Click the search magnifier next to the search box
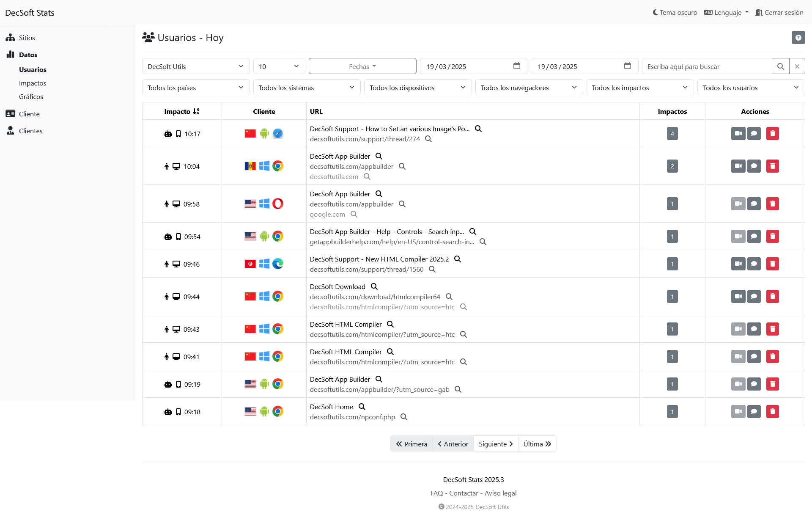This screenshot has width=812, height=523. [781, 66]
